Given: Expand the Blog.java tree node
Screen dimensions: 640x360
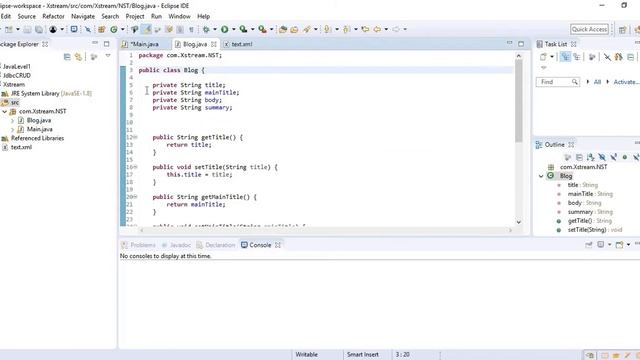Looking at the screenshot, I should 12,120.
